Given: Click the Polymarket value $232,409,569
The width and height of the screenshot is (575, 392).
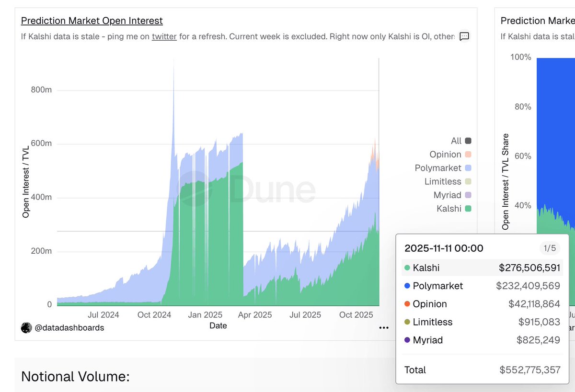Looking at the screenshot, I should pyautogui.click(x=528, y=286).
